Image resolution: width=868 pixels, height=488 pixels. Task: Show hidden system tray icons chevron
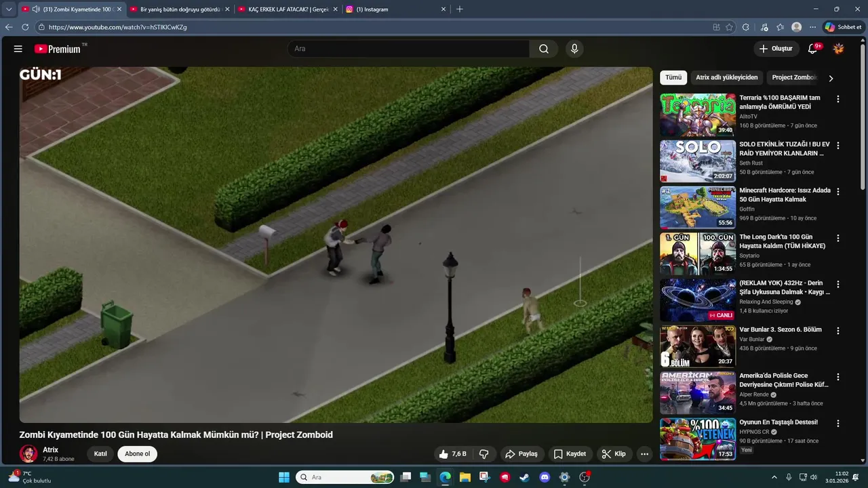coord(774,477)
